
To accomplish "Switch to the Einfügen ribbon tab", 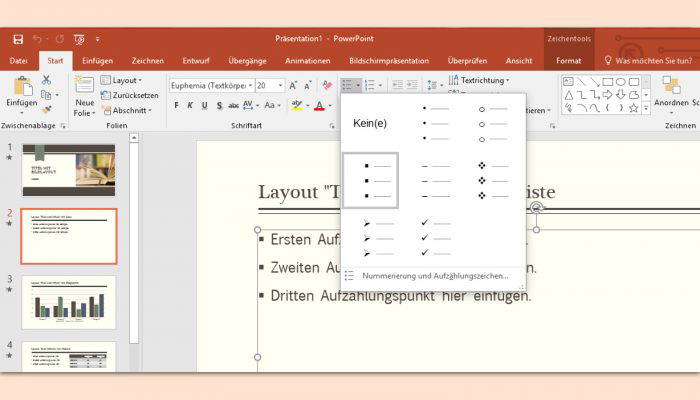I will (97, 61).
